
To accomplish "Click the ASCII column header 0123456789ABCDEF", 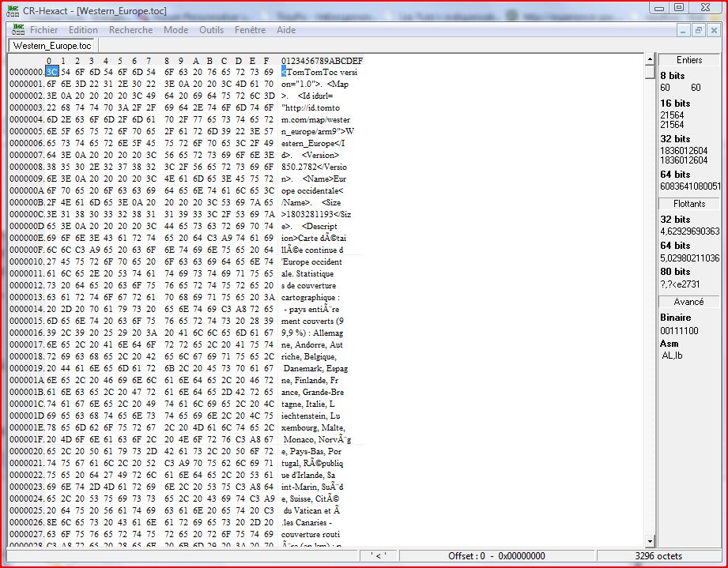I will tap(323, 60).
